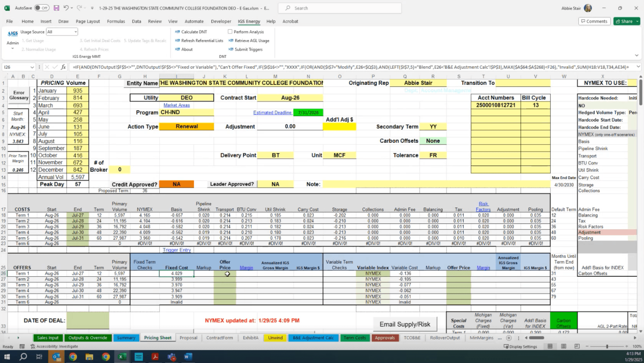
Task: Click the Undo arrow icon
Action: click(x=66, y=8)
